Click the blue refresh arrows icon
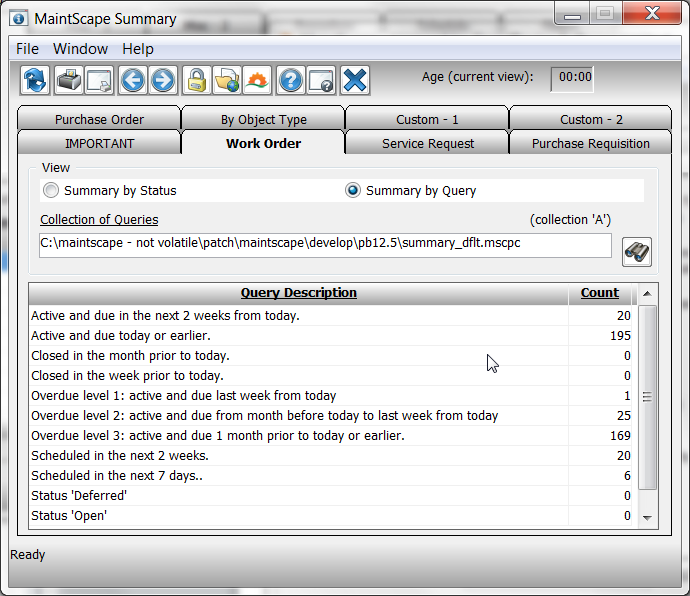 coord(35,81)
